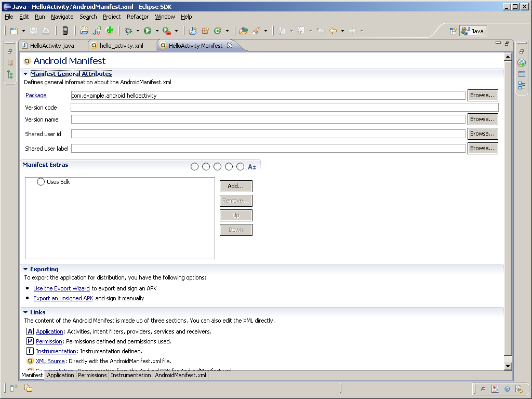Collapse the Exporting section

click(x=25, y=269)
